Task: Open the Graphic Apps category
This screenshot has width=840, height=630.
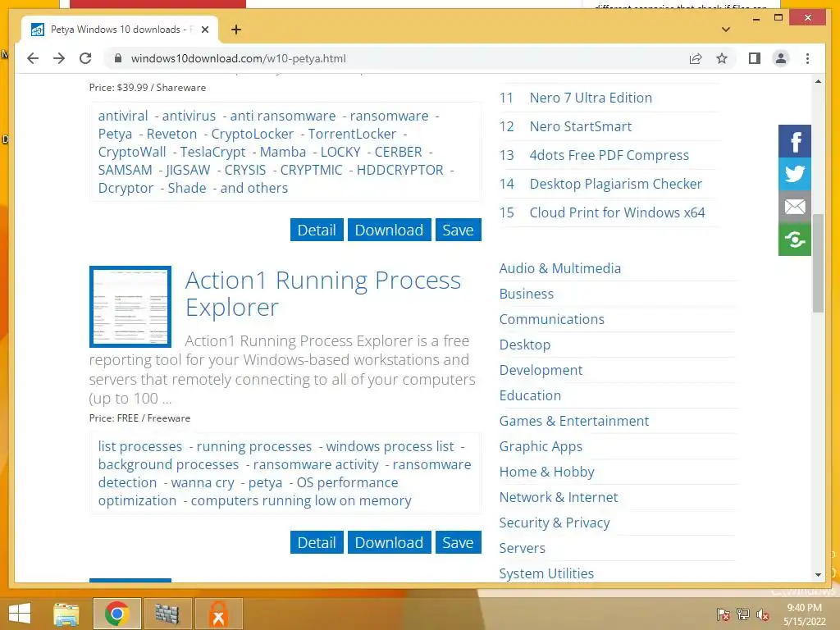Action: click(x=541, y=446)
